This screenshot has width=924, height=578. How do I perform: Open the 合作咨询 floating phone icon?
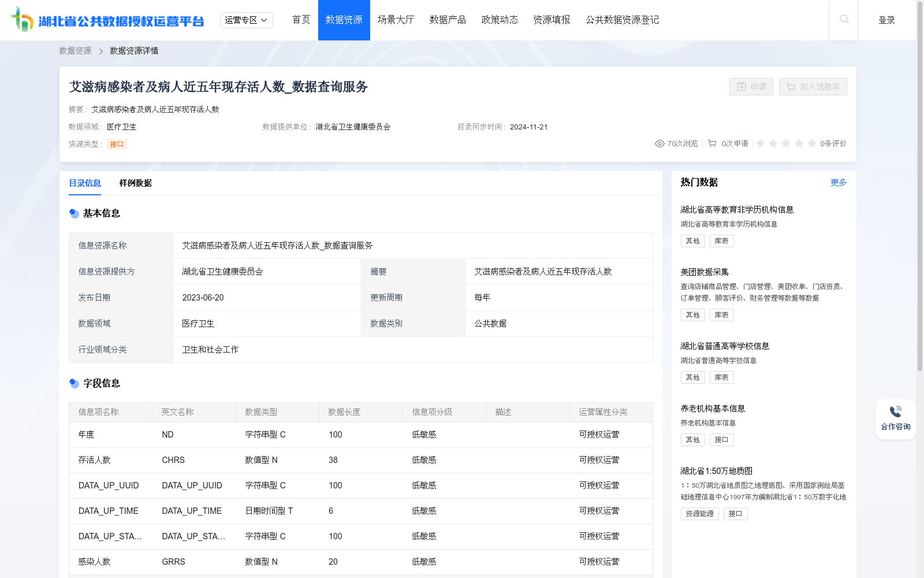point(895,412)
